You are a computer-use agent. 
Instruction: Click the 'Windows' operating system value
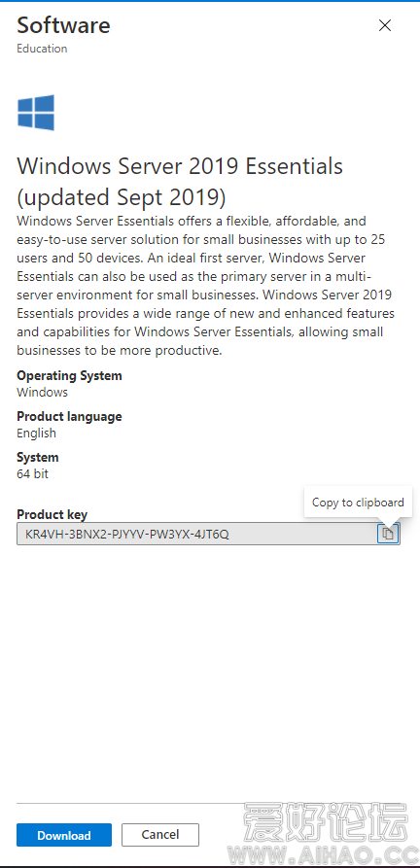pyautogui.click(x=42, y=393)
